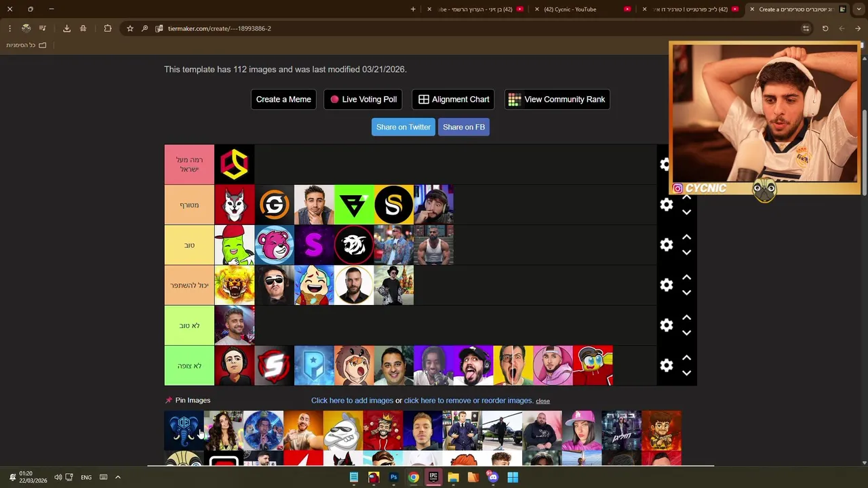Image resolution: width=868 pixels, height=488 pixels.
Task: Select the pink bear on blue image
Action: click(x=274, y=245)
